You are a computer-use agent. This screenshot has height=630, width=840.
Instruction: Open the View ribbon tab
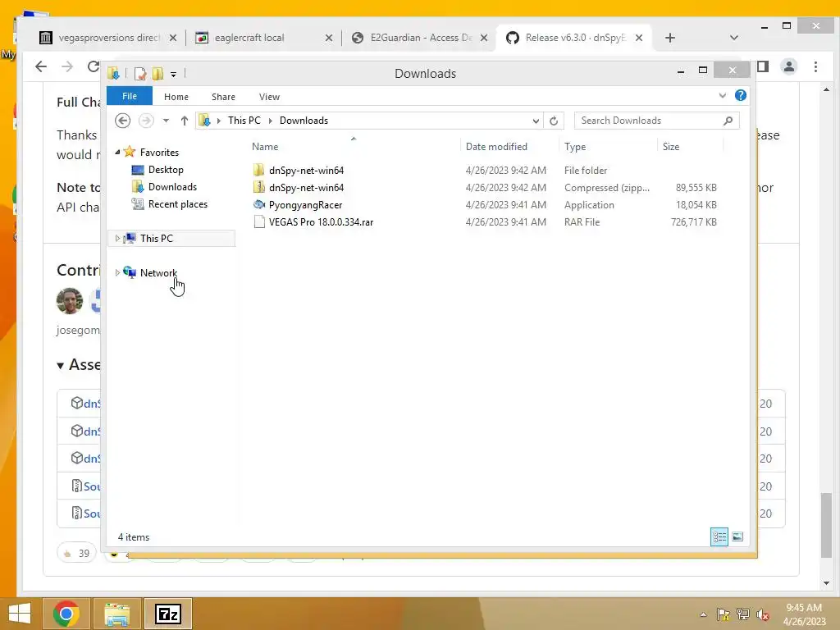pos(269,97)
